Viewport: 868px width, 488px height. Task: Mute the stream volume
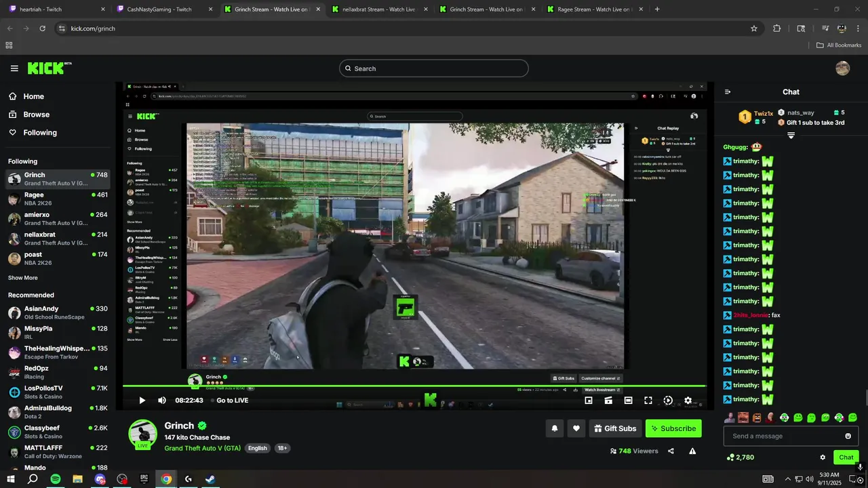(162, 401)
